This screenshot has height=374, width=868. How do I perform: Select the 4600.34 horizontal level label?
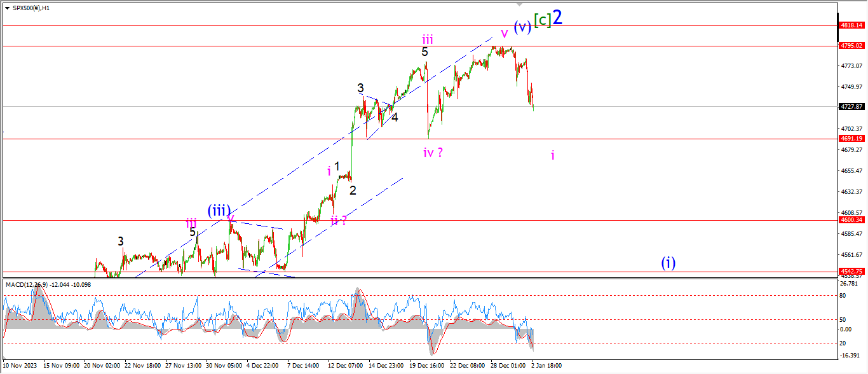850,220
